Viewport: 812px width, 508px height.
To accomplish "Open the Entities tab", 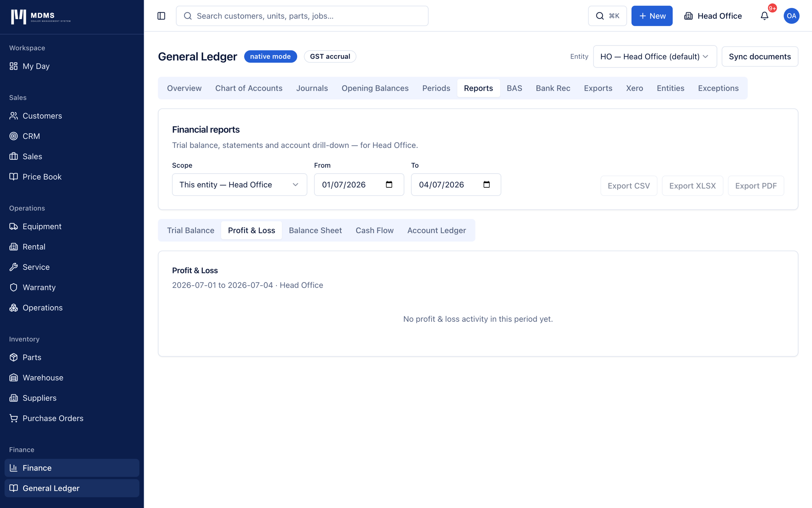I will tap(671, 88).
